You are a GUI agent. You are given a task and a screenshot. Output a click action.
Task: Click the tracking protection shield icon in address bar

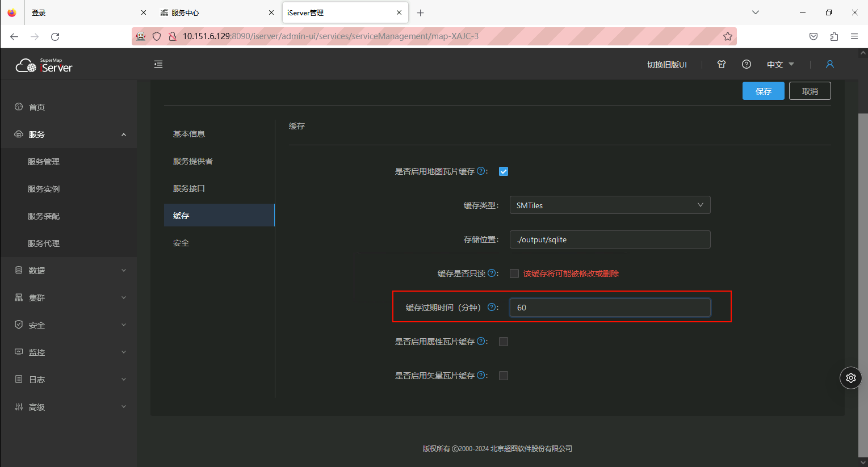[157, 36]
